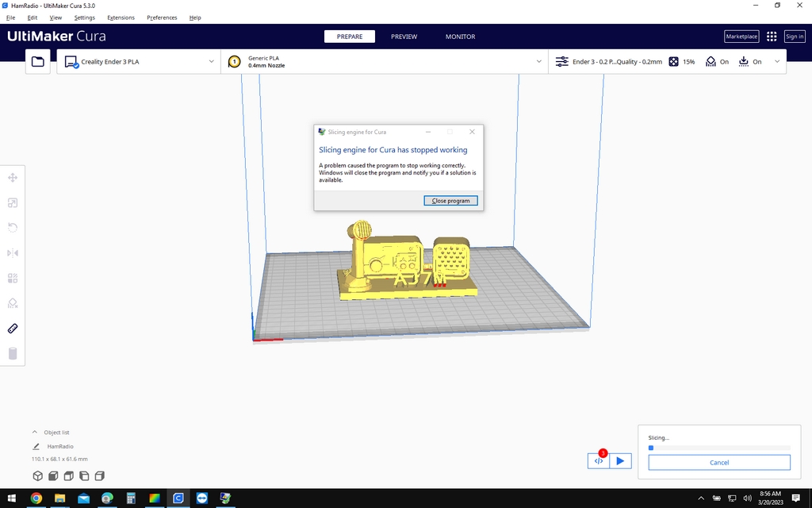Open the Help menu

[x=195, y=17]
